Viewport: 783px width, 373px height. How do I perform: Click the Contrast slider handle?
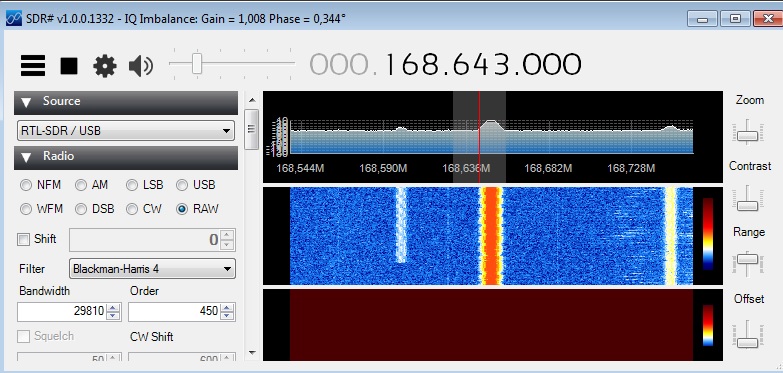748,205
